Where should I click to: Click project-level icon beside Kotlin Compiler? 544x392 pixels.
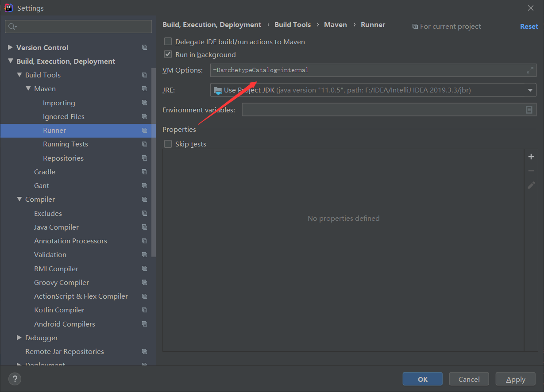pos(144,310)
